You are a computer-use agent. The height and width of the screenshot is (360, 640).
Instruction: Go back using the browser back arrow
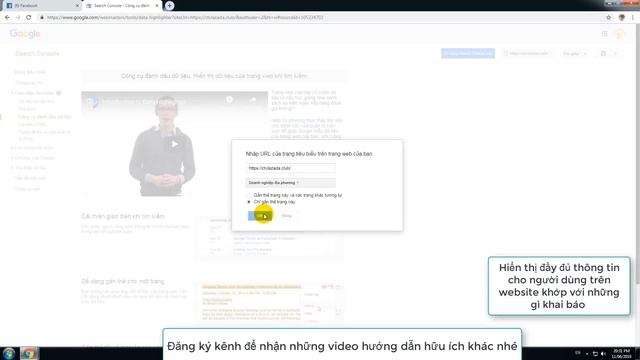[x=7, y=18]
